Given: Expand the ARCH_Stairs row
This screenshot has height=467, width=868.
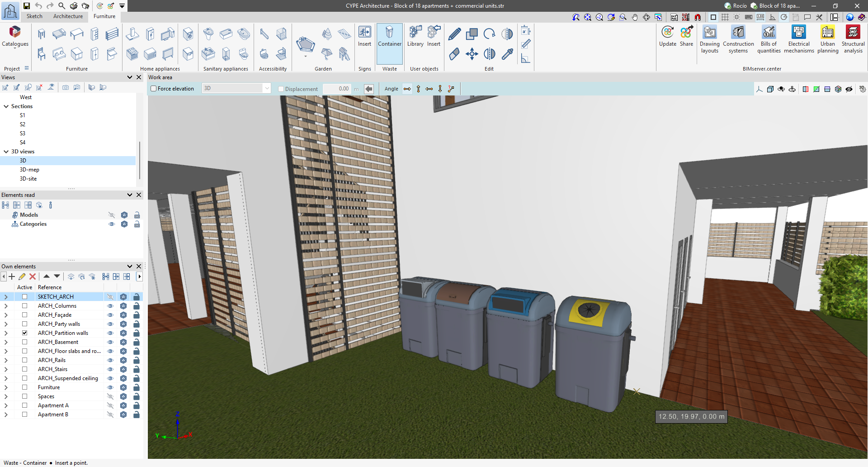Looking at the screenshot, I should click(6, 369).
